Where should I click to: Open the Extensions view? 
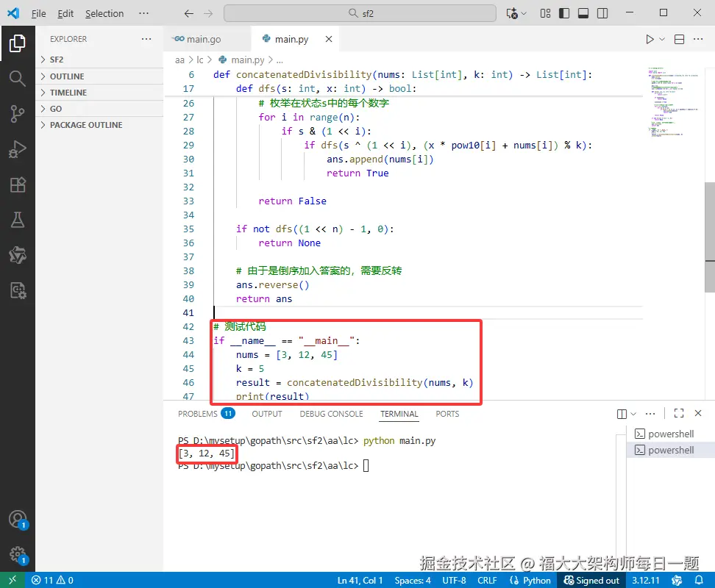tap(18, 184)
